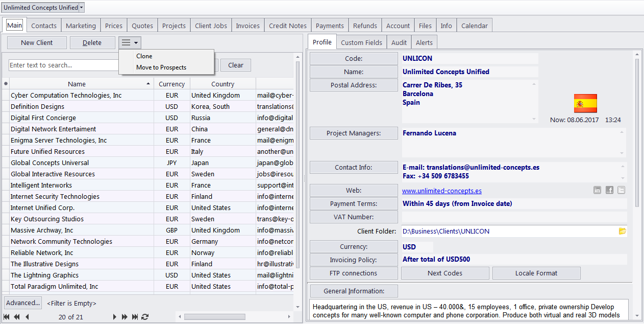Open the Client Folder via the yellow folder icon
This screenshot has width=644, height=324.
coord(622,231)
